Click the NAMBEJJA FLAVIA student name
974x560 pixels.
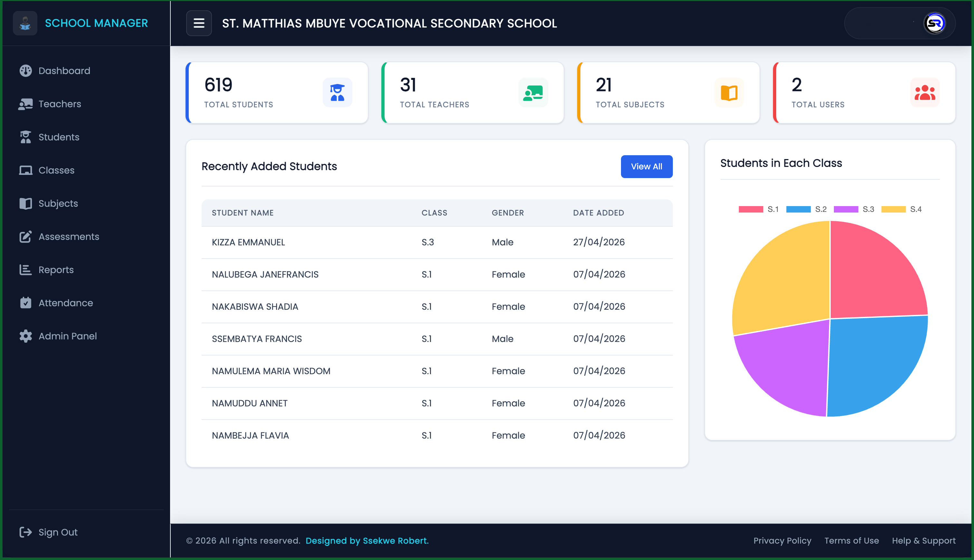tap(250, 435)
